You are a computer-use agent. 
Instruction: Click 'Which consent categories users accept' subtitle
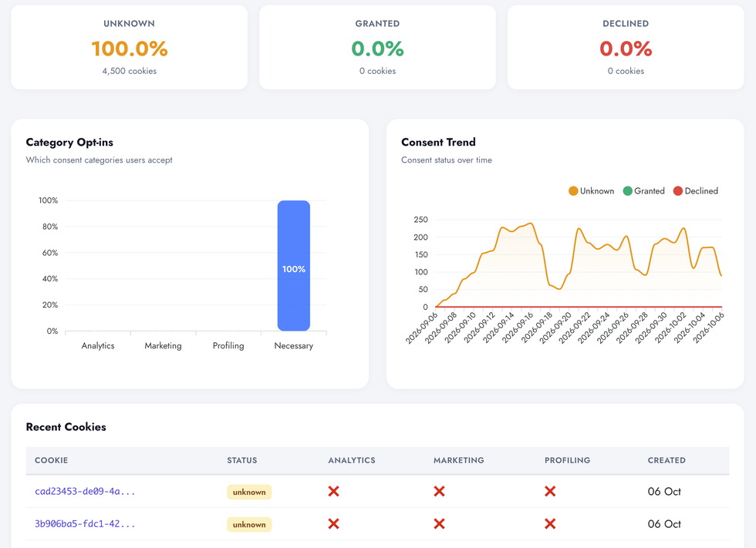click(99, 160)
